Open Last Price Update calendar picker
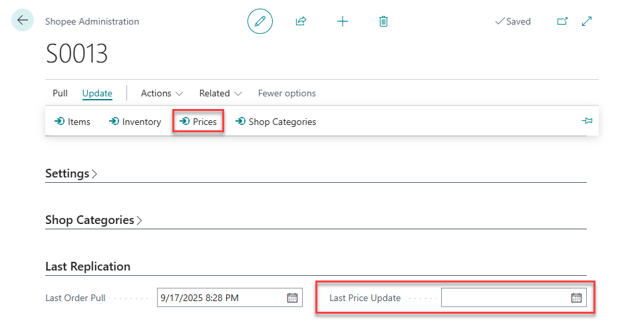Screen dimensions: 644x331 pyautogui.click(x=576, y=298)
